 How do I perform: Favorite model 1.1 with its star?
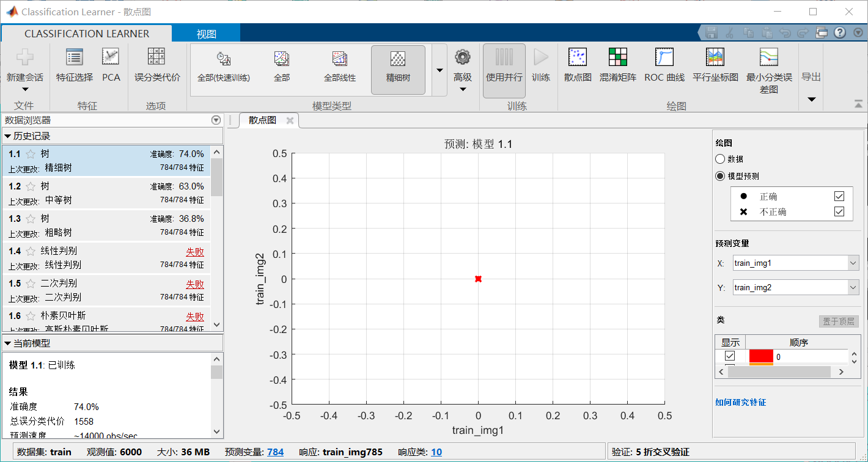coord(31,154)
